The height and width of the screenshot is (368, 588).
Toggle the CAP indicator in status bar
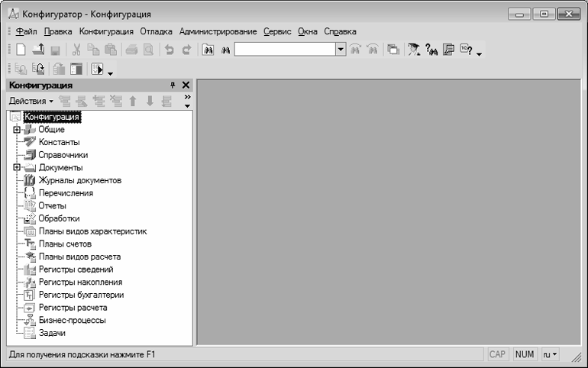497,355
